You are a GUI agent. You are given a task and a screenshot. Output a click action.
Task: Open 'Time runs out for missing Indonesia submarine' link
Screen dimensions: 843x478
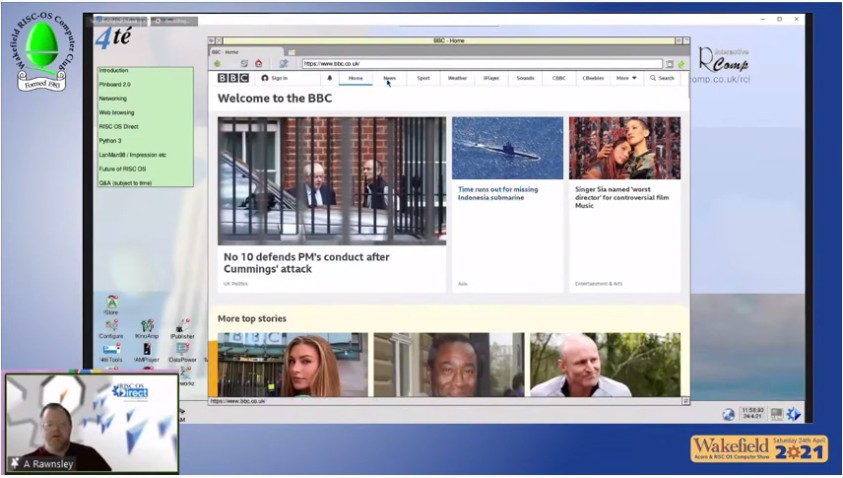tap(498, 193)
